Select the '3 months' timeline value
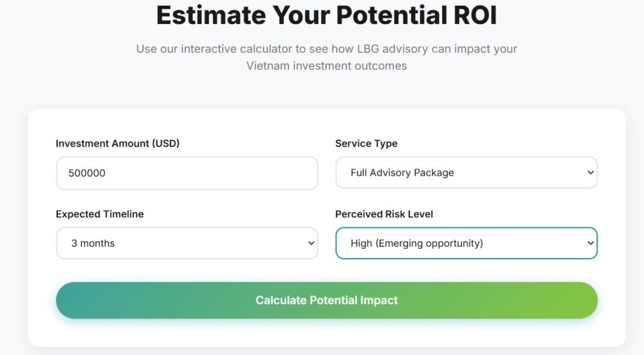 93,244
